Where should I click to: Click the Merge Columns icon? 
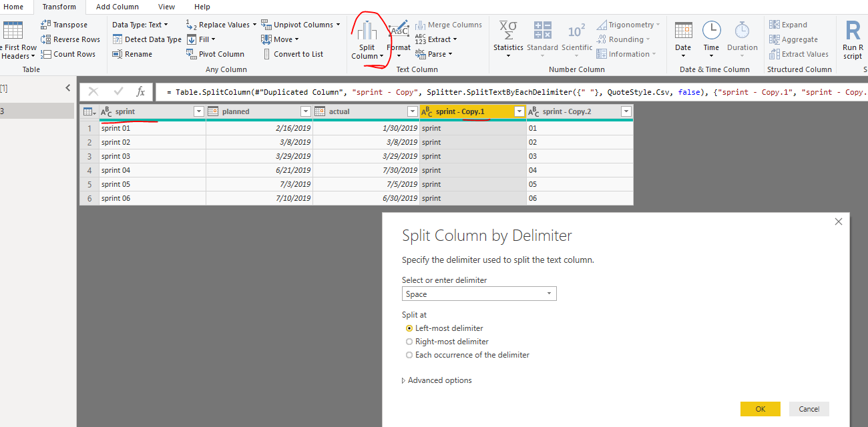[x=420, y=25]
